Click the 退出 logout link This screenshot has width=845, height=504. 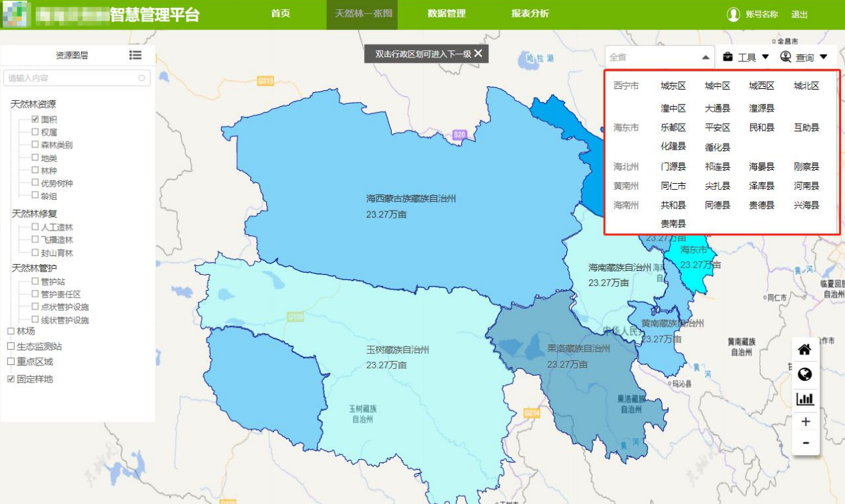(x=800, y=15)
